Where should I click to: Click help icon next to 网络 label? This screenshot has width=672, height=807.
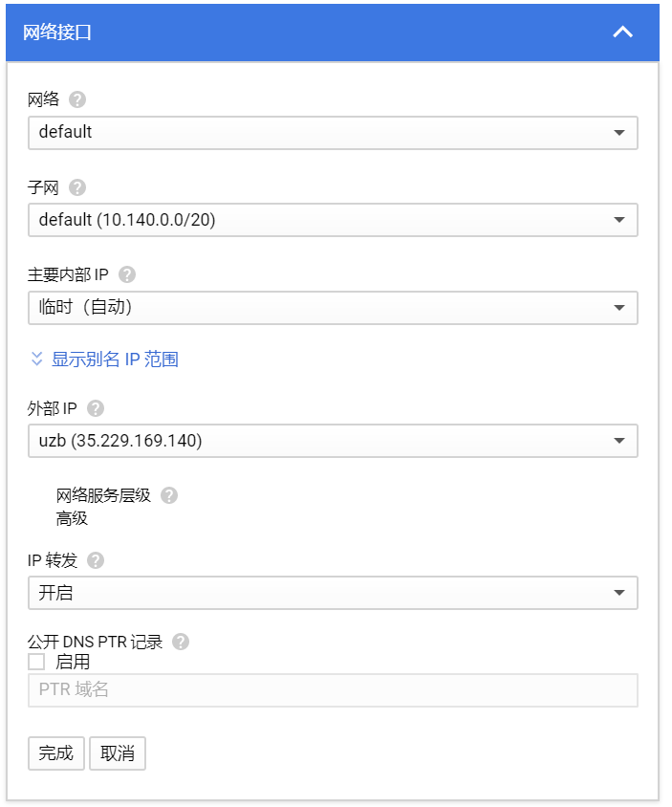(77, 99)
